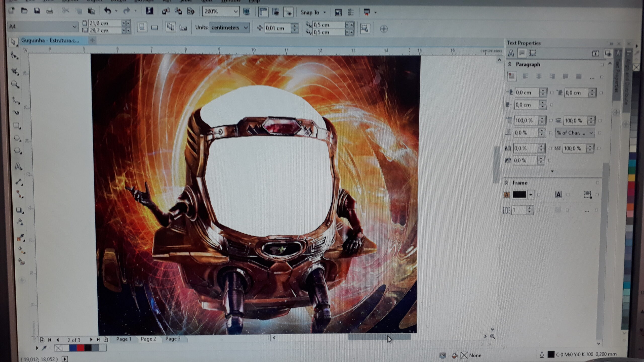Select the Parallel Dimension tool
This screenshot has height=362, width=644.
point(19,182)
